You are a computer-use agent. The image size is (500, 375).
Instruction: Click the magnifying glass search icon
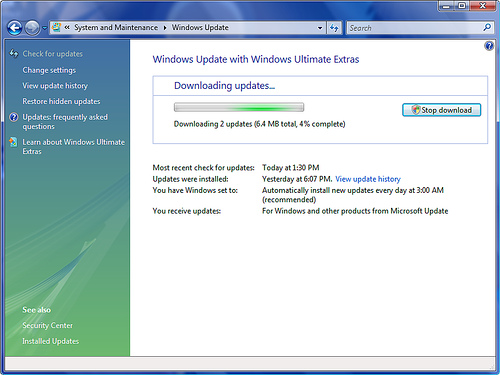[x=487, y=27]
